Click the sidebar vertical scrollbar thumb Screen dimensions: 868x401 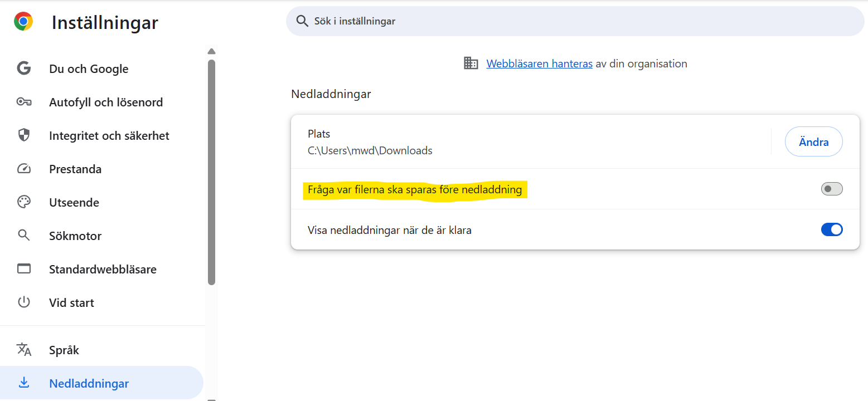(x=211, y=172)
